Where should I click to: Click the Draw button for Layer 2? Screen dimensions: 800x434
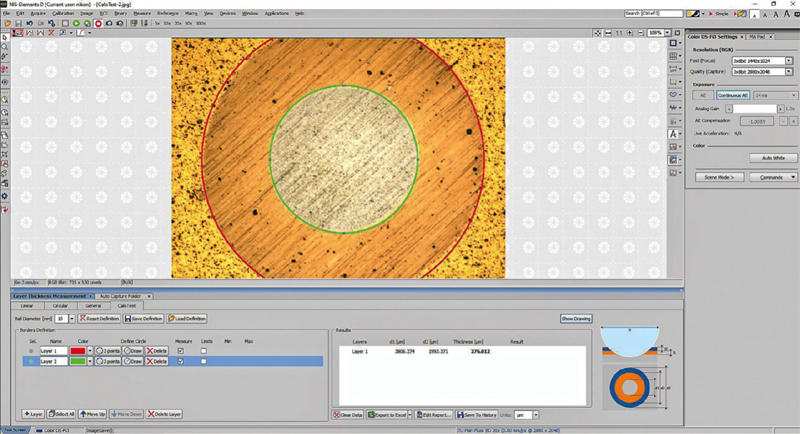coord(133,361)
